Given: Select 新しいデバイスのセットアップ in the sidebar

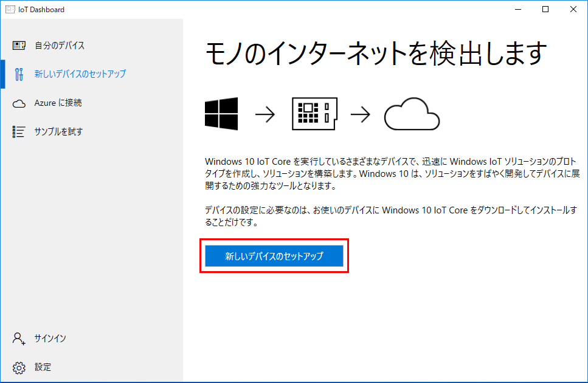Looking at the screenshot, I should click(92, 74).
